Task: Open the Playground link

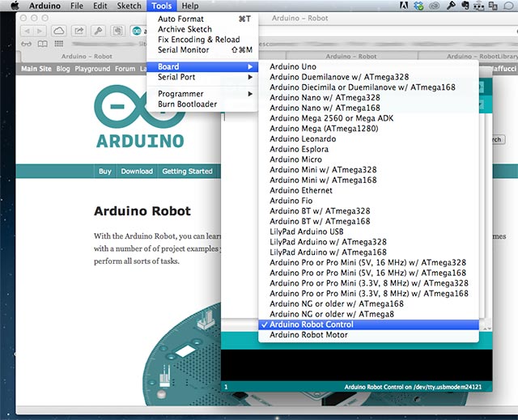Action: point(92,69)
